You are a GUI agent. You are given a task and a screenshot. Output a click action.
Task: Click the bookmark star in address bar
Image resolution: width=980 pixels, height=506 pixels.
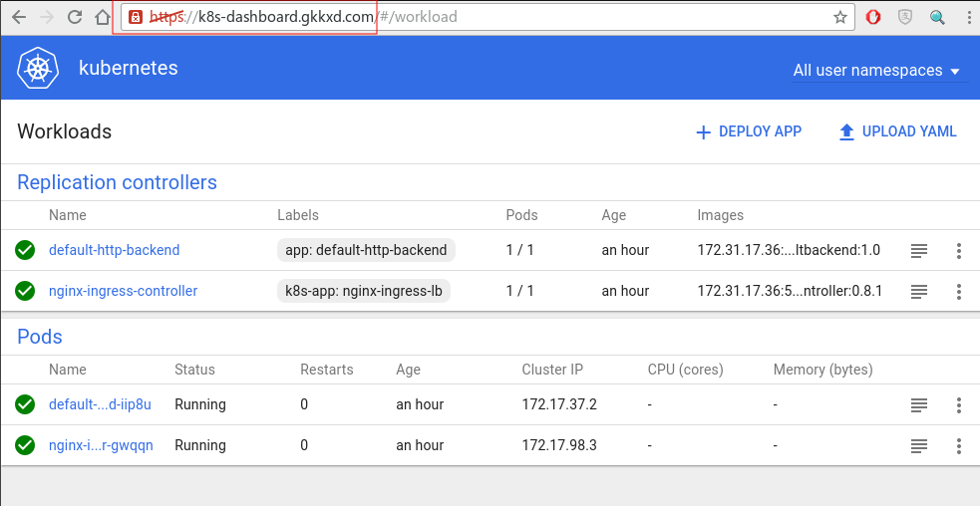[840, 17]
